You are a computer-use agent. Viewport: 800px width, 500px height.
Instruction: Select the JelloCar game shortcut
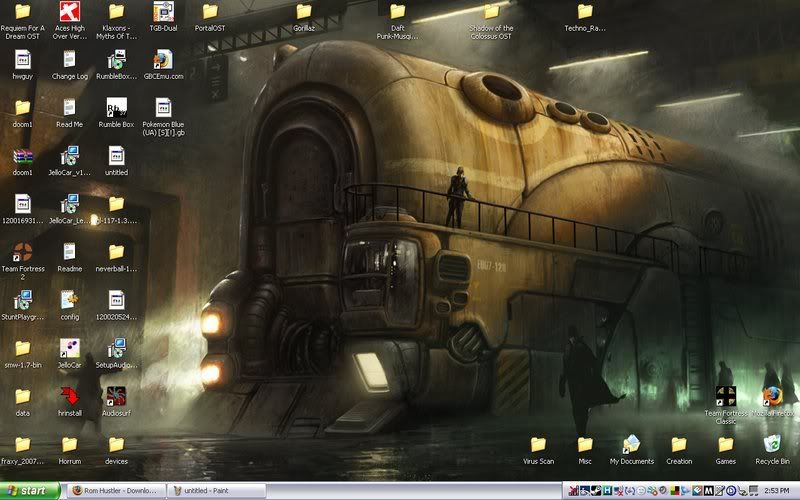pyautogui.click(x=69, y=349)
